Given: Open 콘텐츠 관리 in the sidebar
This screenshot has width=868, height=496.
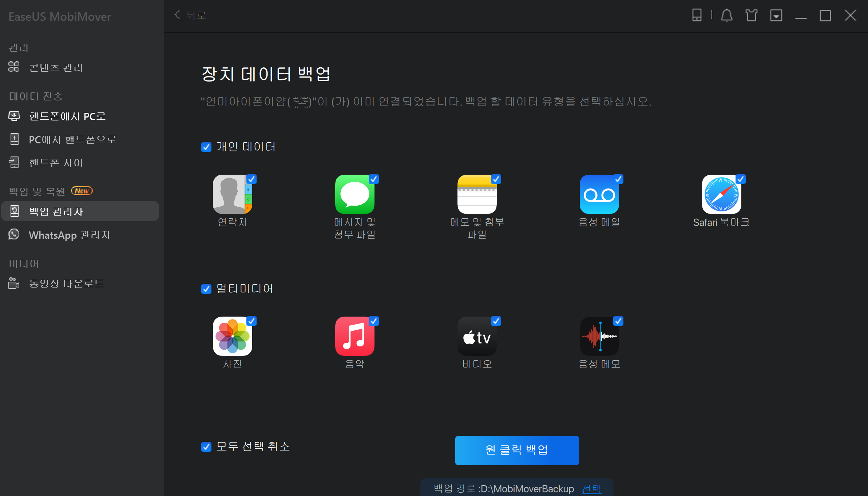Looking at the screenshot, I should point(56,67).
